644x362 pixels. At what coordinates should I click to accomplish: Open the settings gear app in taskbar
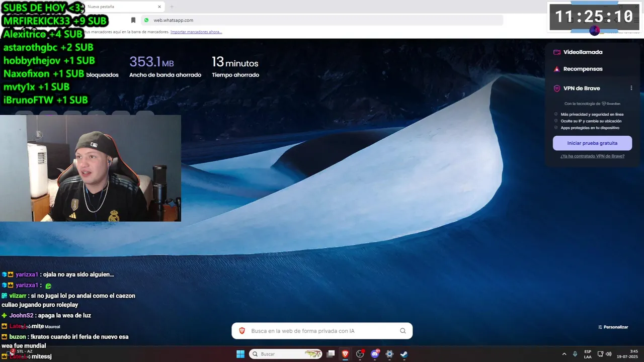(x=389, y=354)
